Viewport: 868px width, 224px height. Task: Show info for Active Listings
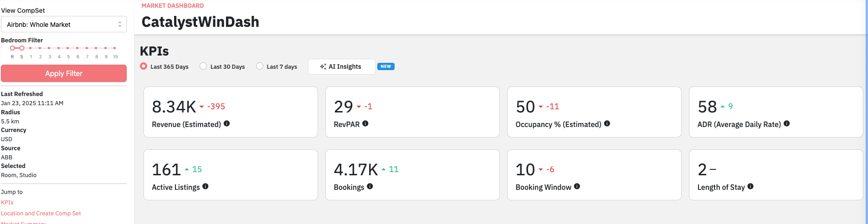(x=205, y=186)
